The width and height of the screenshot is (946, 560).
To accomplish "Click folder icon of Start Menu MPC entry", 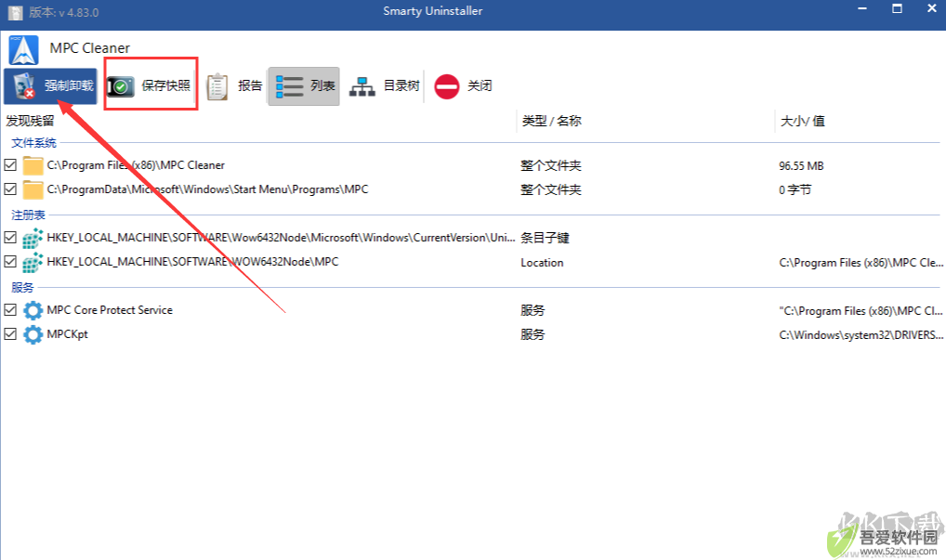I will [x=33, y=189].
